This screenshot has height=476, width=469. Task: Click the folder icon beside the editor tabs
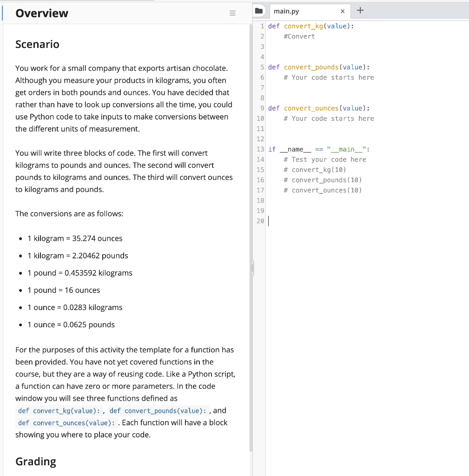tap(259, 10)
